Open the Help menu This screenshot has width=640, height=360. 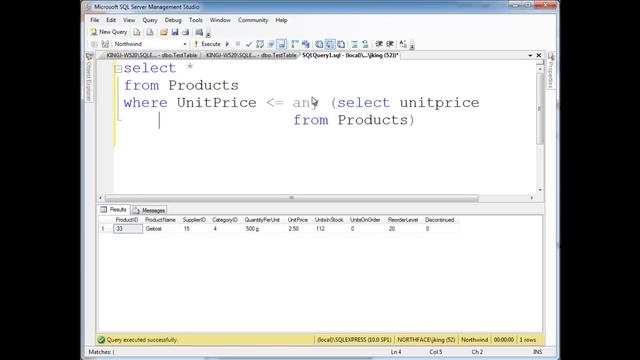click(x=281, y=20)
